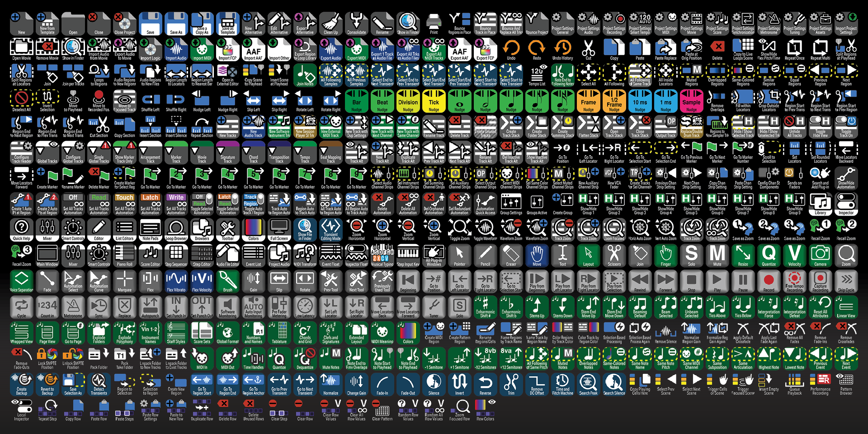The image size is (868, 434).
Task: Click the New from Template icon
Action: tap(47, 24)
